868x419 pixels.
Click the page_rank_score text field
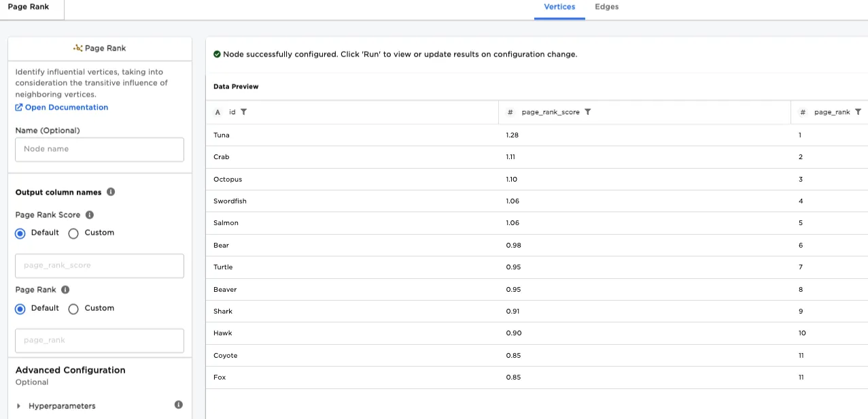[99, 266]
